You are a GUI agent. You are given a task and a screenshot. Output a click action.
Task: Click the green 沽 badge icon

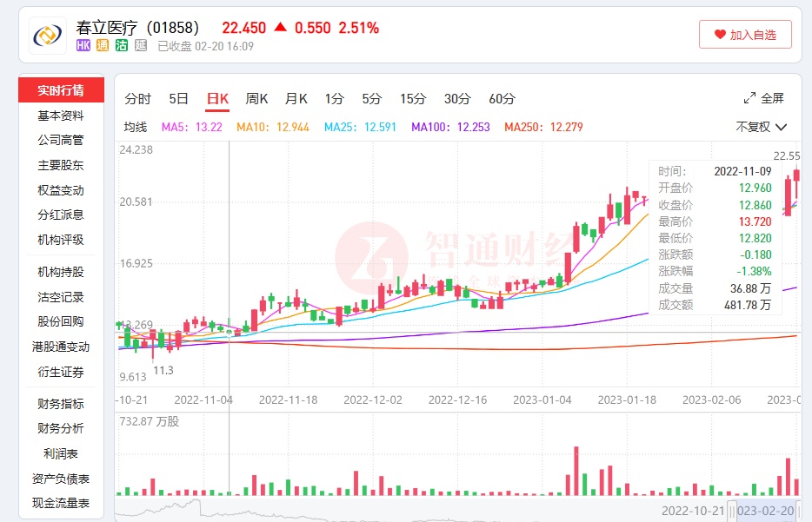(122, 45)
